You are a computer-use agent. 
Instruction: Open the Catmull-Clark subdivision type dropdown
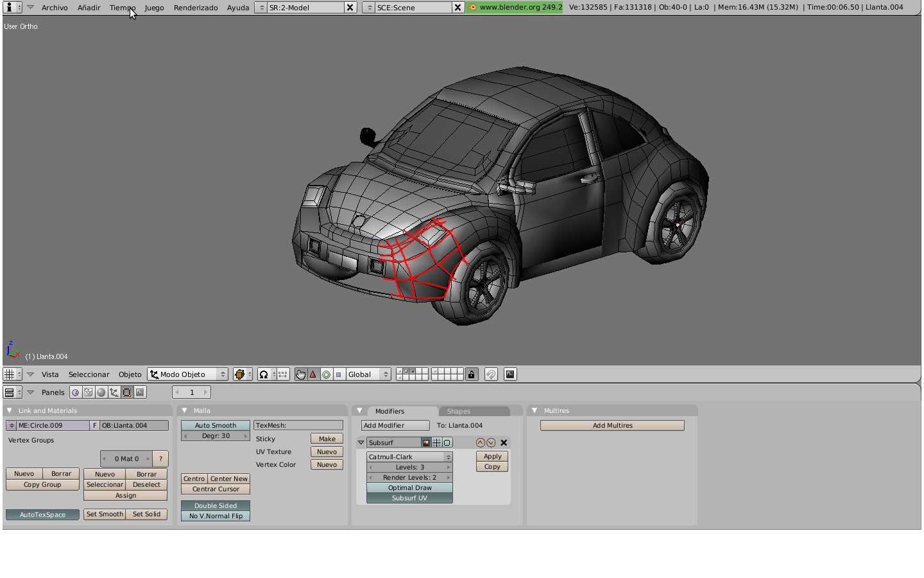point(409,457)
